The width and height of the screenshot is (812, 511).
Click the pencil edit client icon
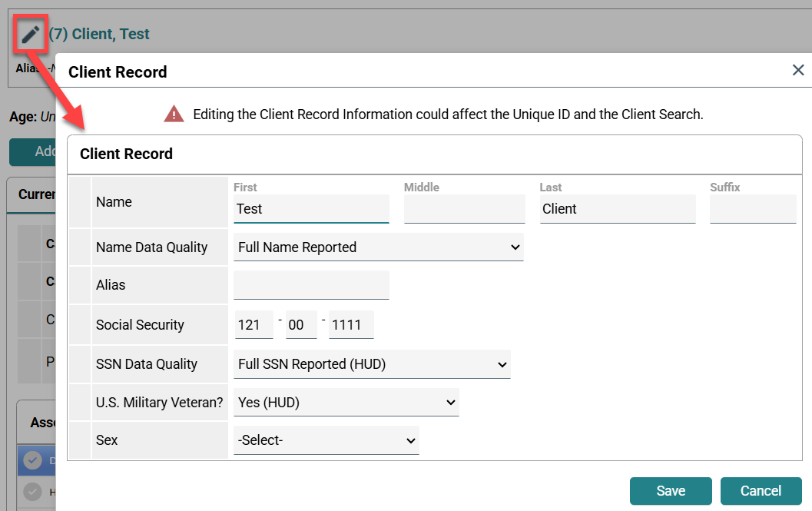coord(31,35)
